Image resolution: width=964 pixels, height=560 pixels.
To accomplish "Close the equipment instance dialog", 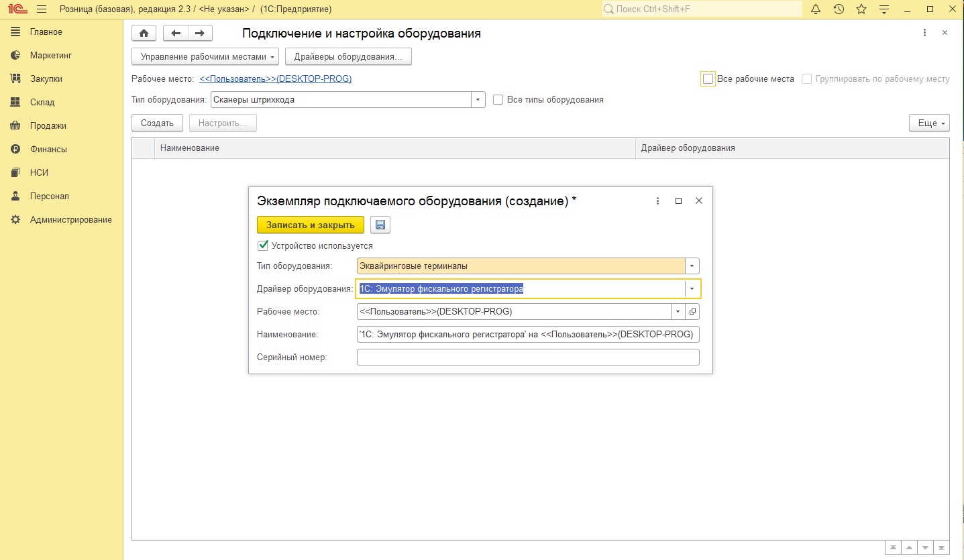I will tap(698, 201).
